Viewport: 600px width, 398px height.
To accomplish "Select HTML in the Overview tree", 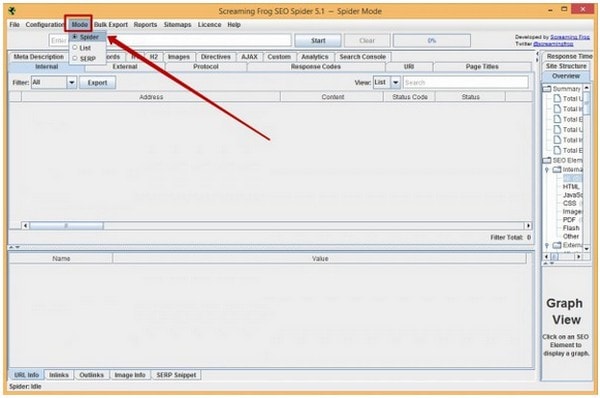I will 571,187.
